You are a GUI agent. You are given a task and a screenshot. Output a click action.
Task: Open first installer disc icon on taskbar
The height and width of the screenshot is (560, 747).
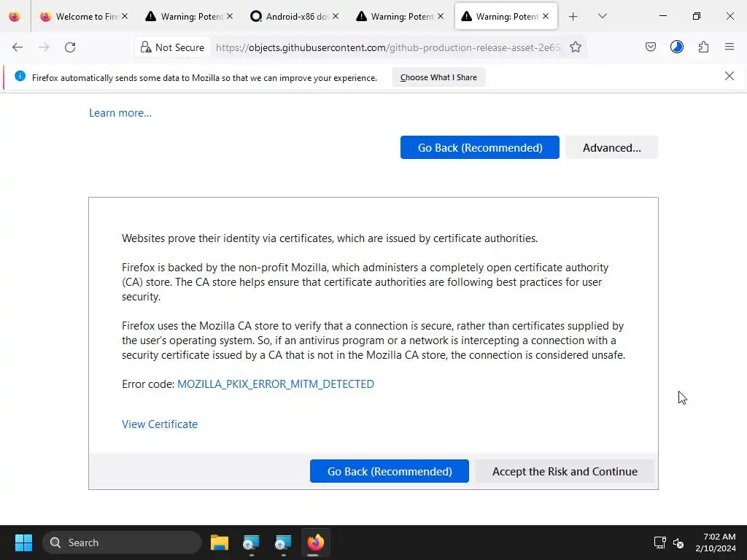251,542
